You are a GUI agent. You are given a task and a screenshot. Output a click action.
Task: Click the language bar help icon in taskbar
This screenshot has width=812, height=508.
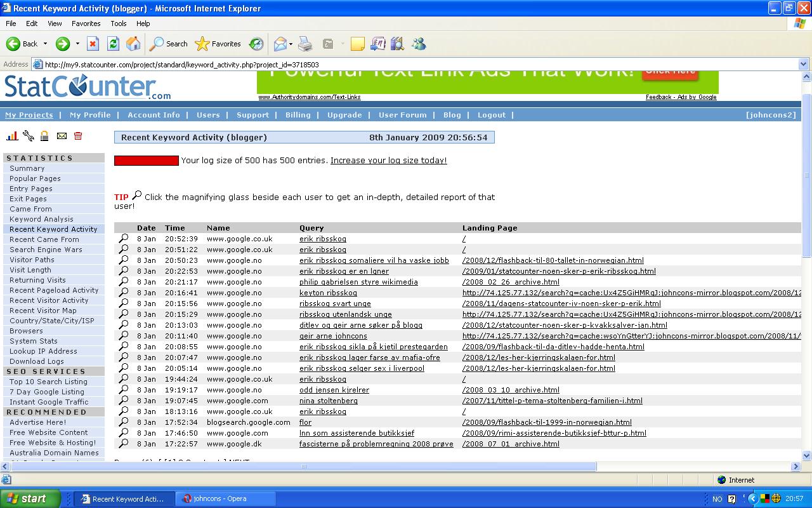[731, 498]
